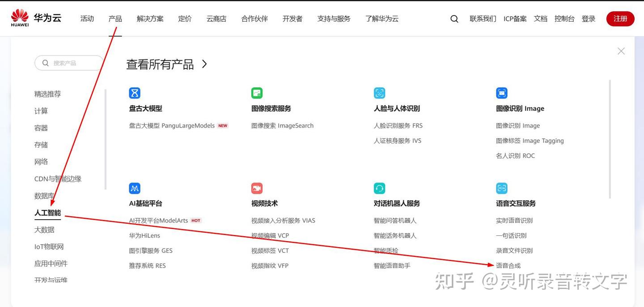
Task: Select 大数据 category in sidebar
Action: 44,230
